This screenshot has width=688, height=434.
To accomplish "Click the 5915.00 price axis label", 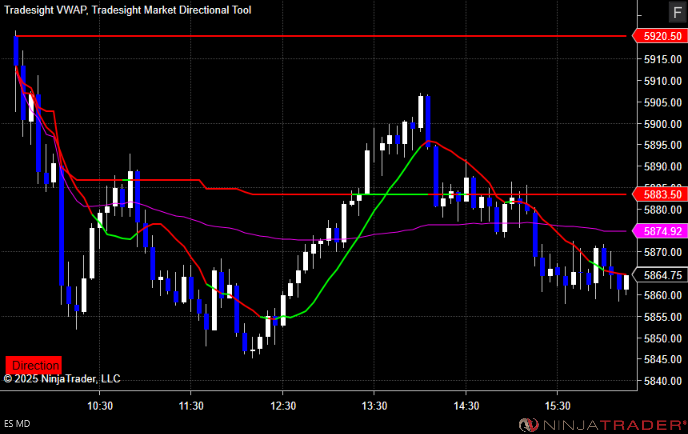I will point(663,59).
